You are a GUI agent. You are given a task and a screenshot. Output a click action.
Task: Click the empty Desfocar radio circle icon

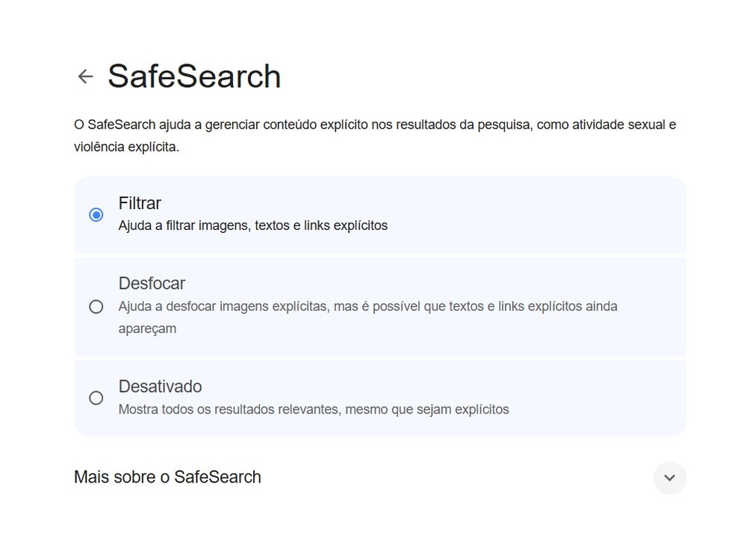click(96, 306)
